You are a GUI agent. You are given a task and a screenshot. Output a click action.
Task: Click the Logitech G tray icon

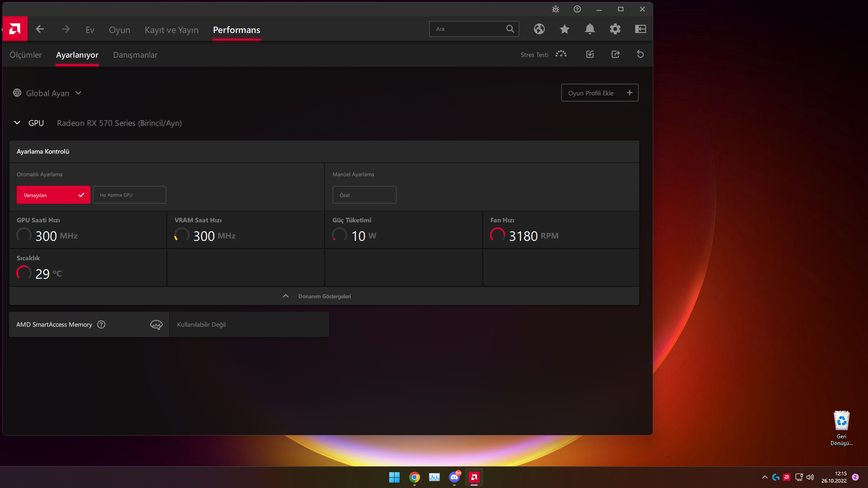pyautogui.click(x=776, y=477)
